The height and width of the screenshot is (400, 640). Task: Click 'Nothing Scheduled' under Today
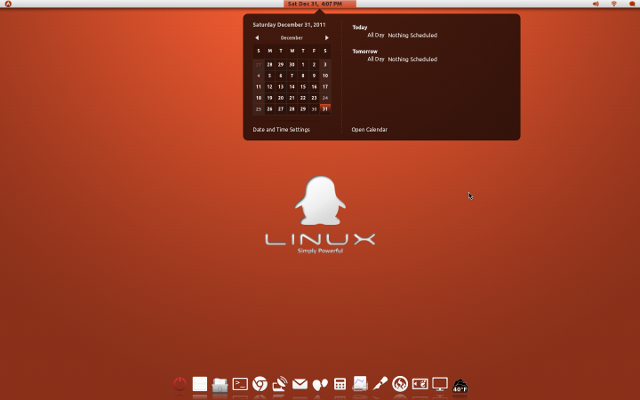(x=412, y=35)
